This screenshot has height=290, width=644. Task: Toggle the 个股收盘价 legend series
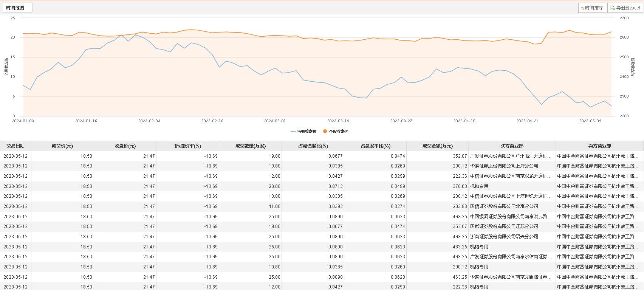(336, 132)
